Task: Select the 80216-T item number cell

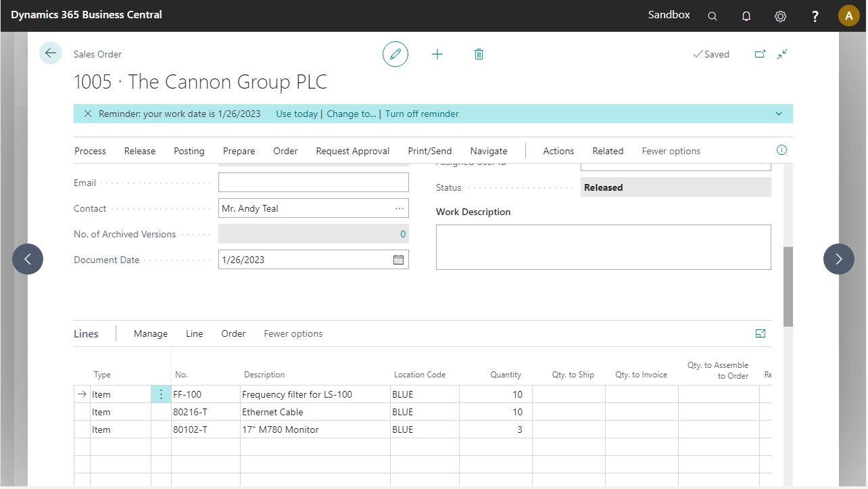Action: click(206, 412)
